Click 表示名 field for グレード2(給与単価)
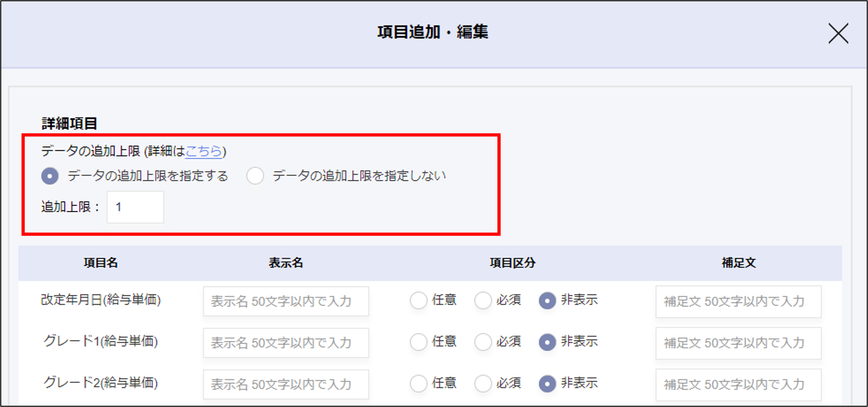The image size is (868, 407). pos(286,385)
